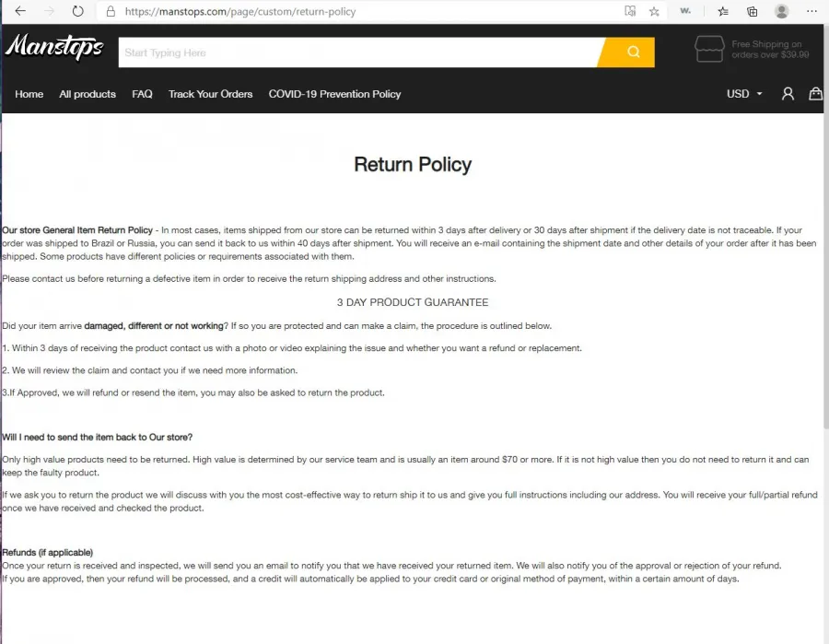Click the step 2 'We will review the claim' line

click(x=149, y=370)
